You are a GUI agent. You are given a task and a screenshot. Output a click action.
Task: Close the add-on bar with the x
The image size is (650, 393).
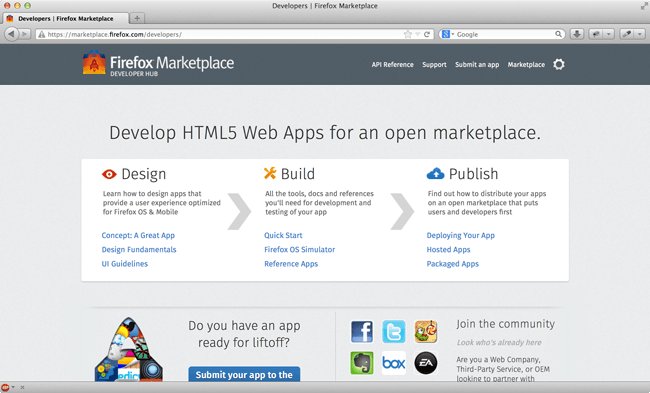pyautogui.click(x=22, y=388)
